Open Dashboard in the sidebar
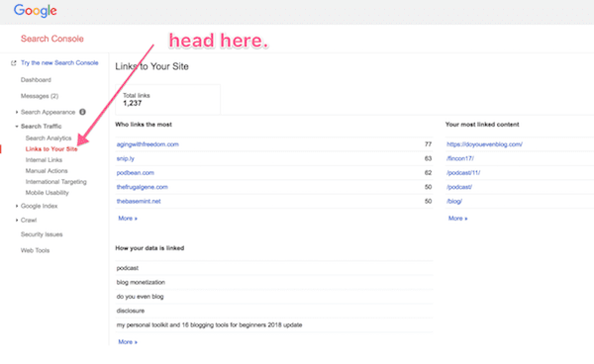Image resolution: width=594 pixels, height=364 pixels. coord(36,80)
